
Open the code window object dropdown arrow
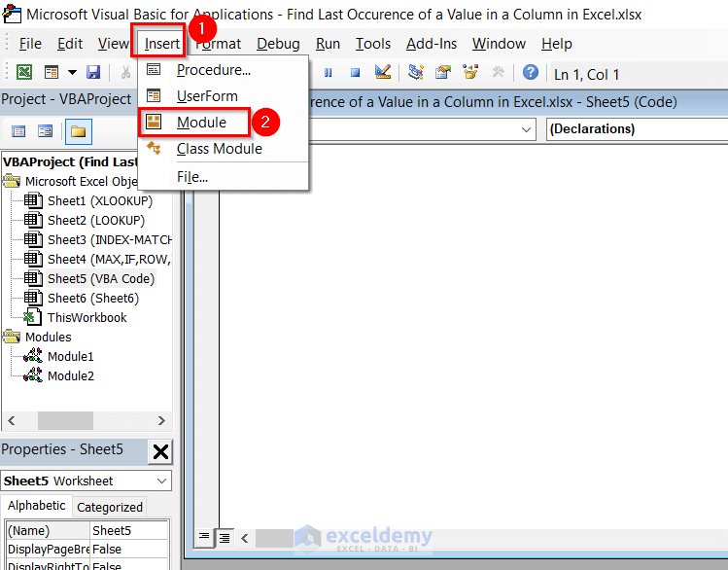click(x=526, y=129)
